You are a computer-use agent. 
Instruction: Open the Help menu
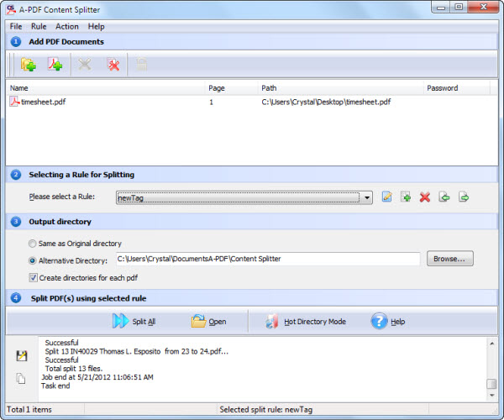[x=96, y=26]
